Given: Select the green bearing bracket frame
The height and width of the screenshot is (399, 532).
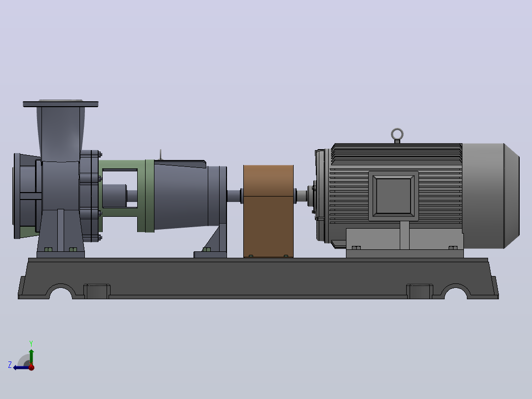Looking at the screenshot, I should coord(145,196).
